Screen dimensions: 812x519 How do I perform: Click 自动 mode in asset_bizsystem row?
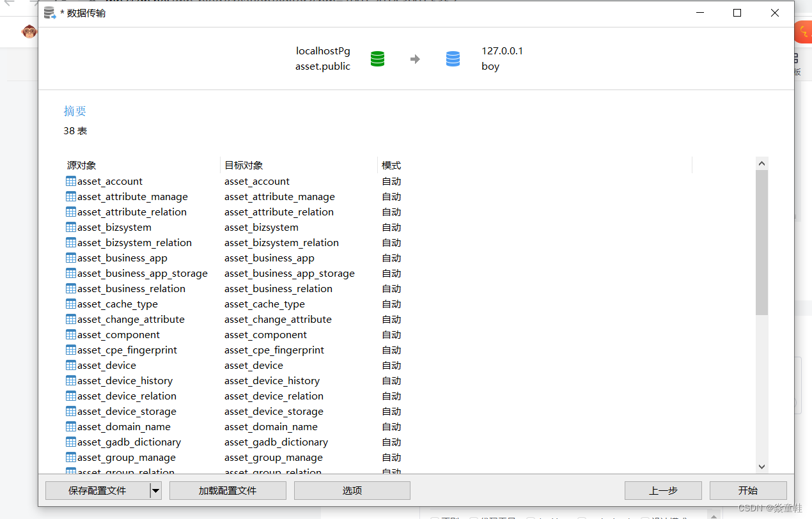pos(391,228)
